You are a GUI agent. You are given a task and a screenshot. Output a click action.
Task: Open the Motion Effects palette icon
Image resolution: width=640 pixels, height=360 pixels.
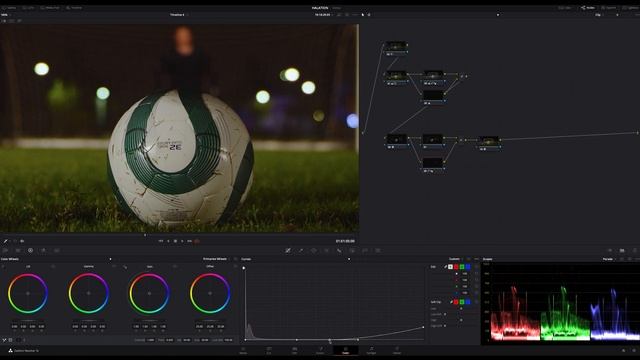(x=56, y=250)
